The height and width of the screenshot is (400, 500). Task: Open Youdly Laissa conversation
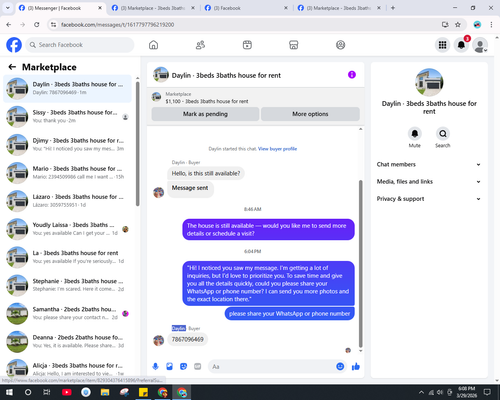click(67, 229)
